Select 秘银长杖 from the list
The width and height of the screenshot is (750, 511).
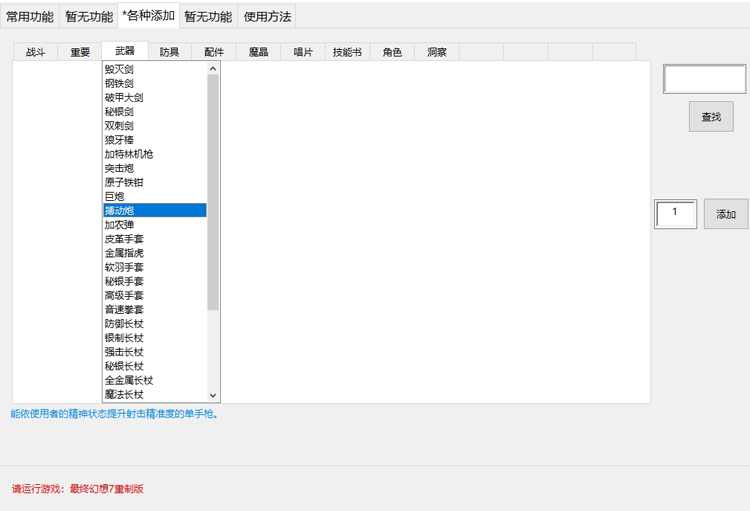point(155,366)
